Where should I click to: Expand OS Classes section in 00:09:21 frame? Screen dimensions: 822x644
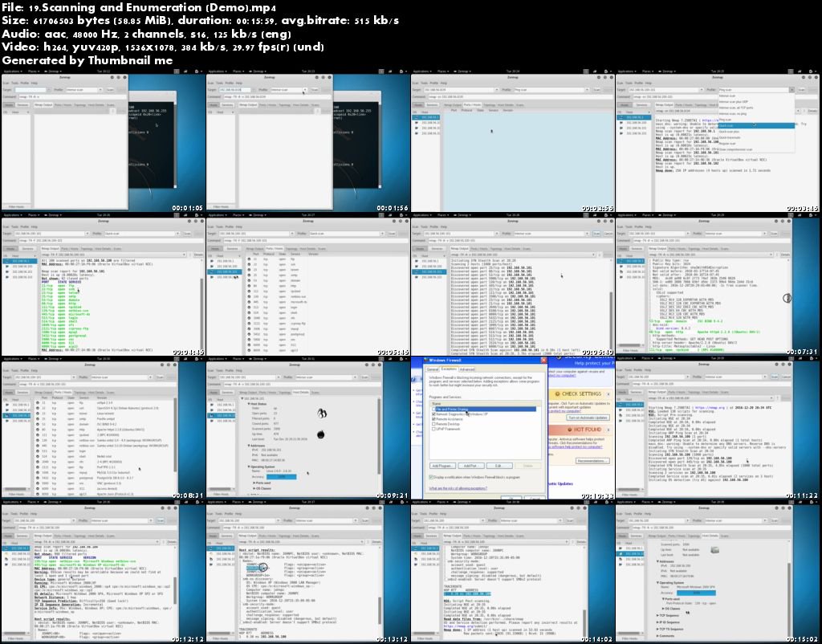(x=254, y=488)
